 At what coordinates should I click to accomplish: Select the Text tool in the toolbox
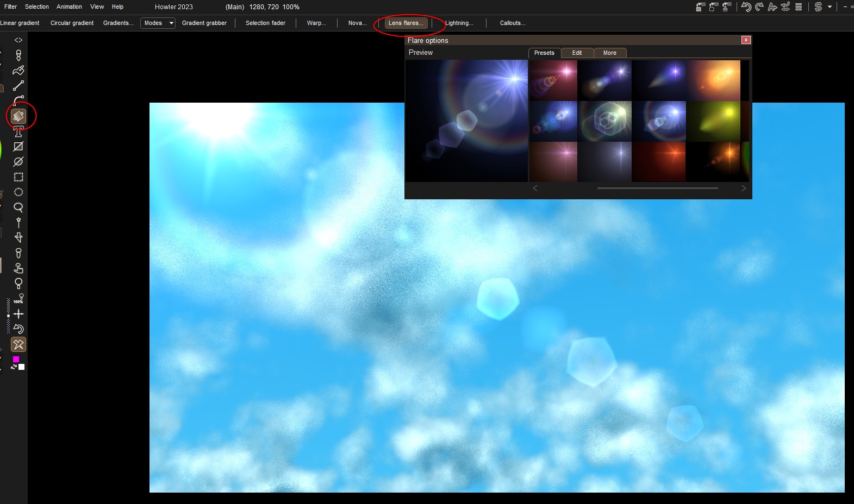(18, 131)
